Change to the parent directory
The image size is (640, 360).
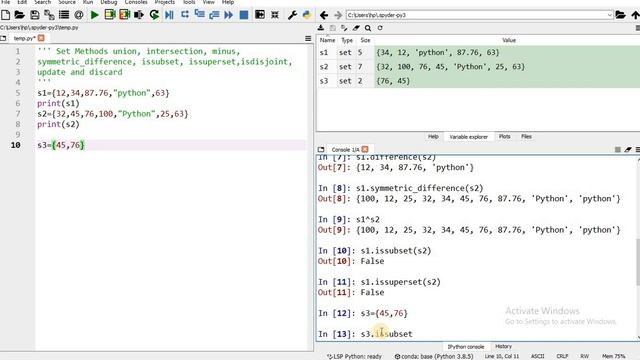[x=635, y=15]
